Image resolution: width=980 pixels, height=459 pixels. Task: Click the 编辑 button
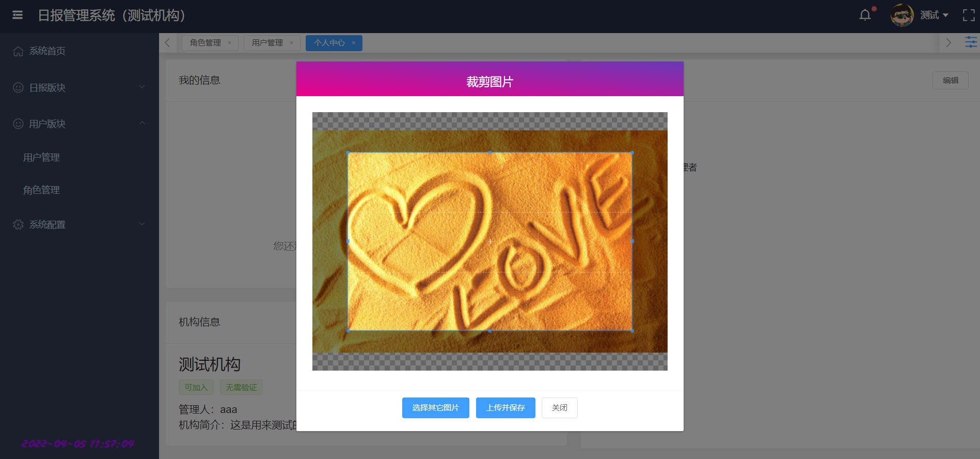click(951, 80)
